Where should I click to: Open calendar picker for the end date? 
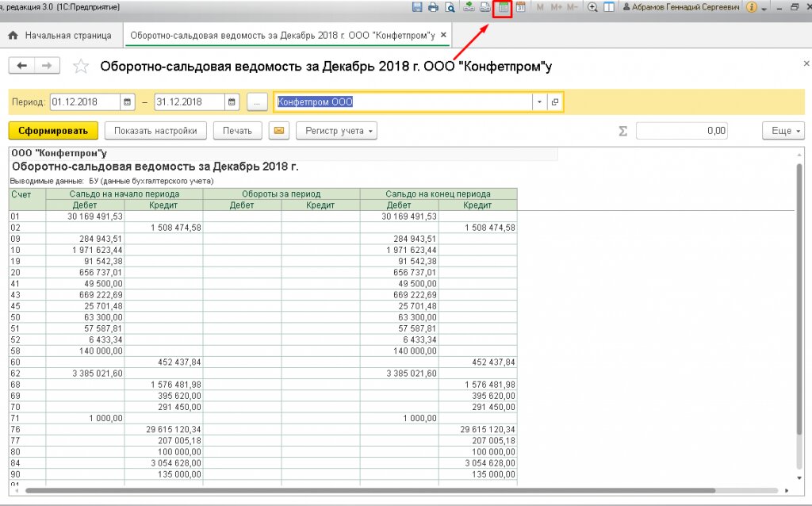pos(232,102)
